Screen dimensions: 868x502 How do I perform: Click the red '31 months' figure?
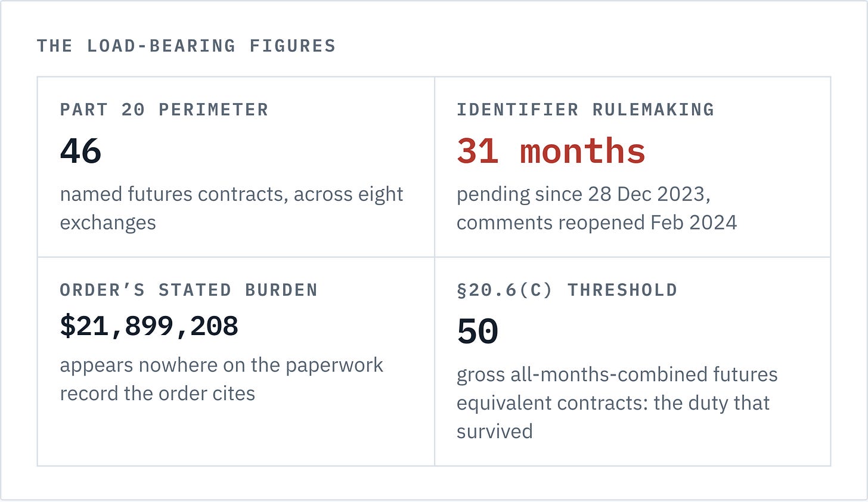551,151
